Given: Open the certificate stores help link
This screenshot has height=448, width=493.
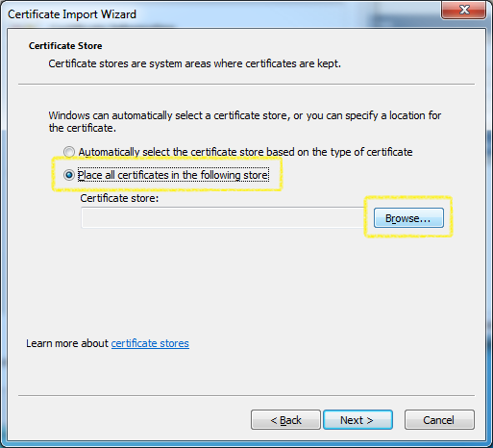Looking at the screenshot, I should click(x=150, y=343).
